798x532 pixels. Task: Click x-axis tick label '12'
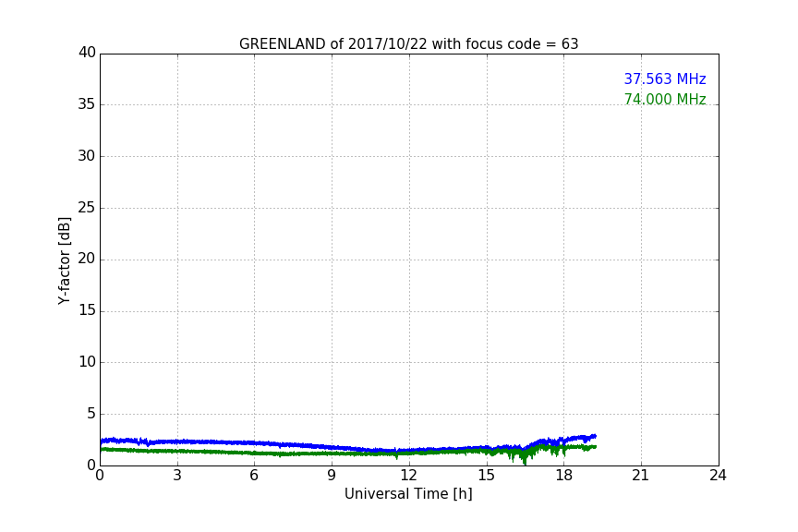[408, 476]
